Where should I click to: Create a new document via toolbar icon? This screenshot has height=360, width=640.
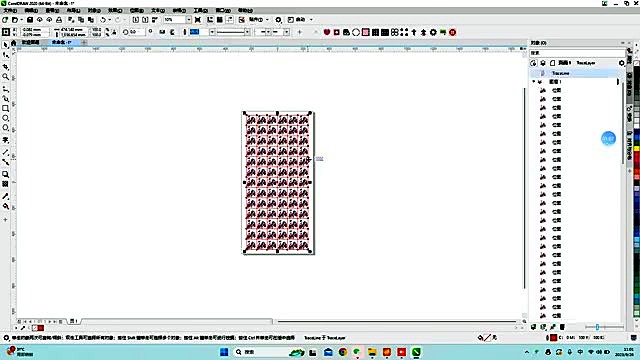click(x=5, y=20)
